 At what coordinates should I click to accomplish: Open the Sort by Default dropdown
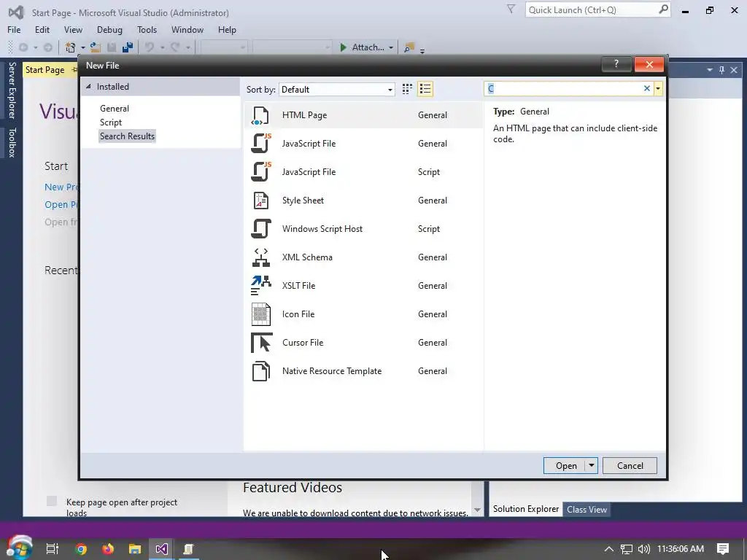[x=337, y=90]
